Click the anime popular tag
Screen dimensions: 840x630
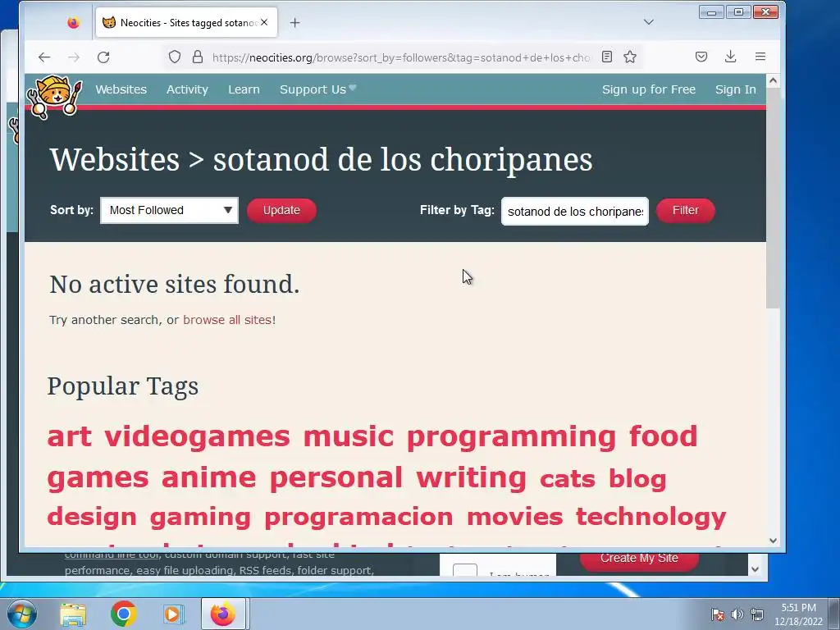coord(208,477)
